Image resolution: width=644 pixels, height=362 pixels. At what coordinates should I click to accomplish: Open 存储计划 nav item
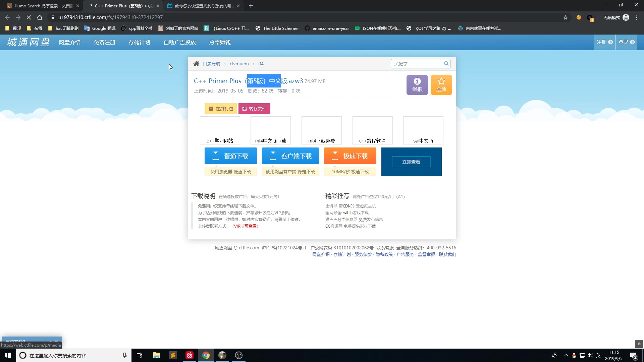pyautogui.click(x=140, y=43)
